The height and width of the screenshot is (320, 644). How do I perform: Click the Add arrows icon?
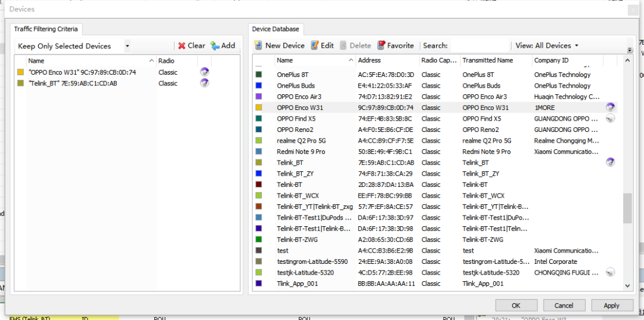point(215,45)
